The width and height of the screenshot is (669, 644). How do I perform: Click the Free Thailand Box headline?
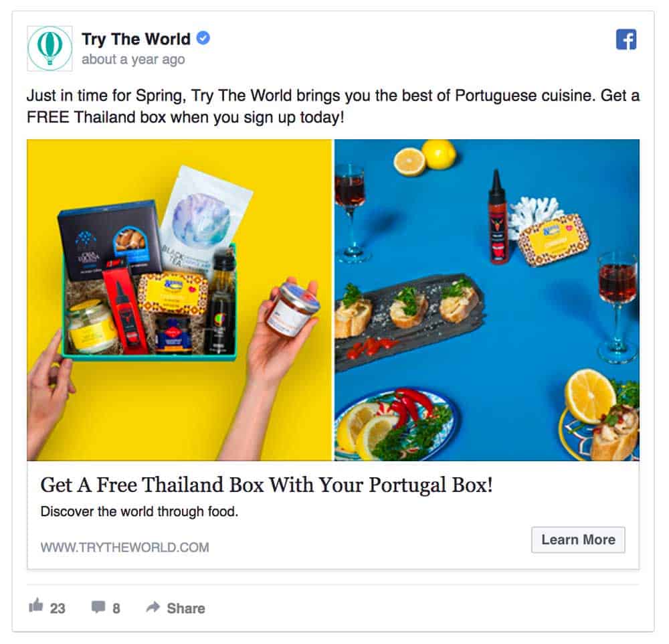[x=267, y=485]
